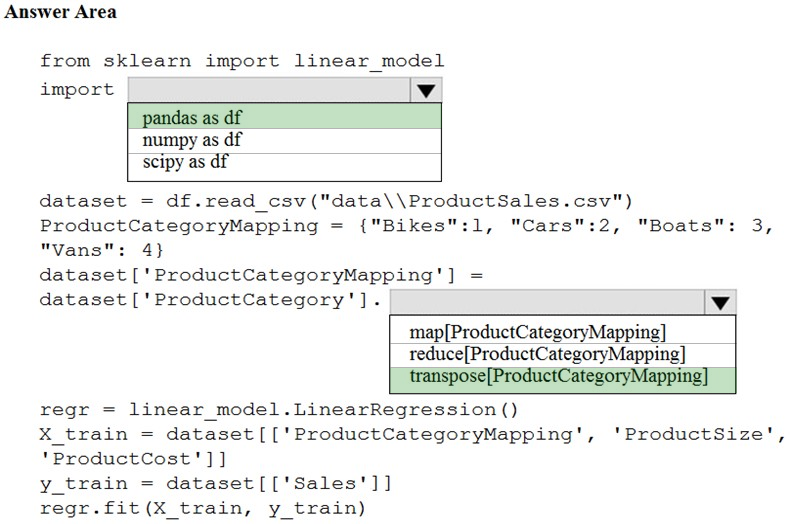Choose 'reduce[ProductCategoryMapping]' option
Image resolution: width=790 pixels, height=524 pixels.
[x=563, y=355]
